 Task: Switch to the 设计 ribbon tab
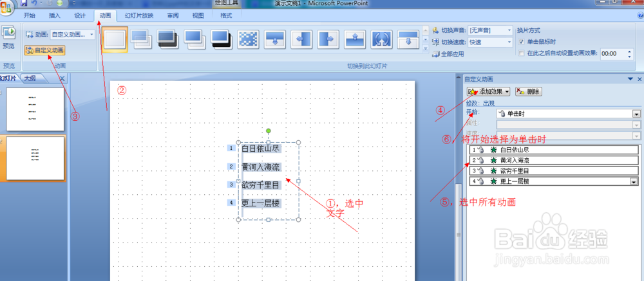coord(80,15)
